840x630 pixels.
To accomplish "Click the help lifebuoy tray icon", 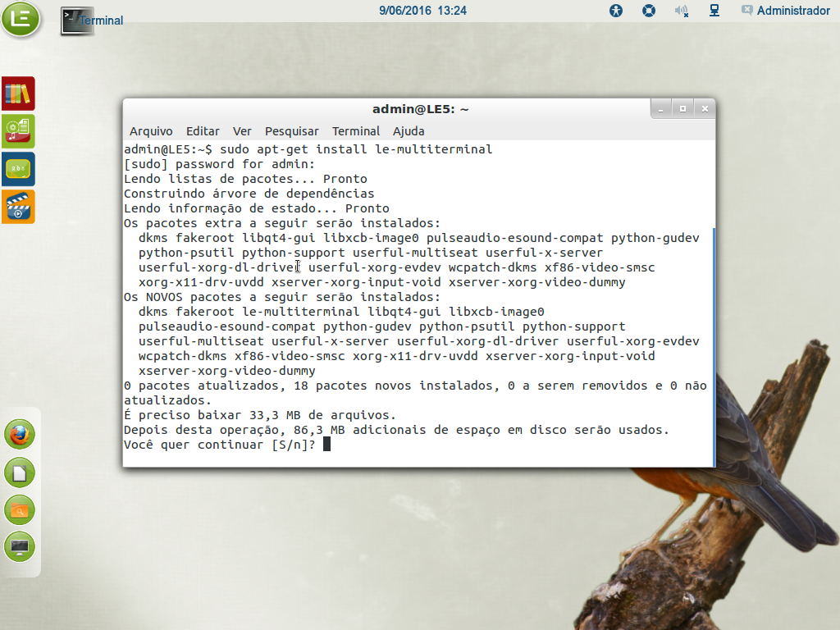I will [649, 10].
